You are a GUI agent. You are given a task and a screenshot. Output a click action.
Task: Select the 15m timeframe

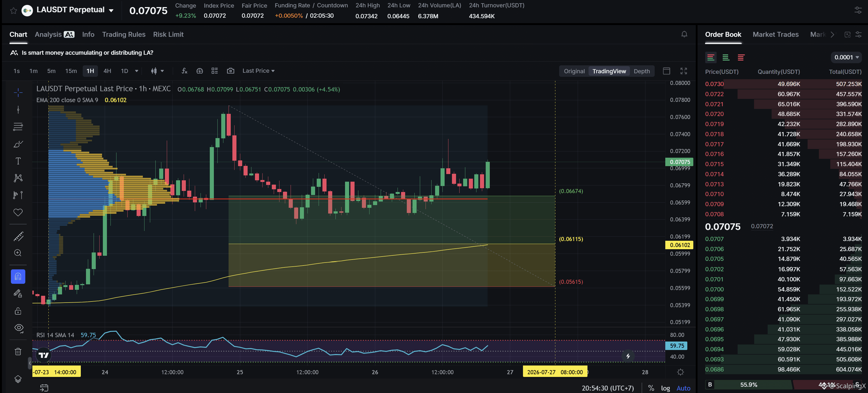coord(71,71)
